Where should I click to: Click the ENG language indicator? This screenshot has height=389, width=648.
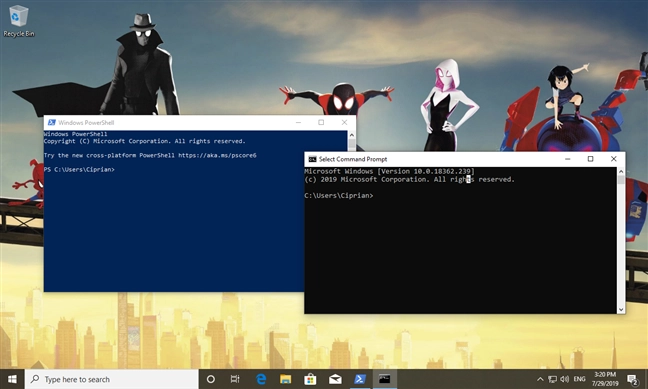(x=579, y=379)
